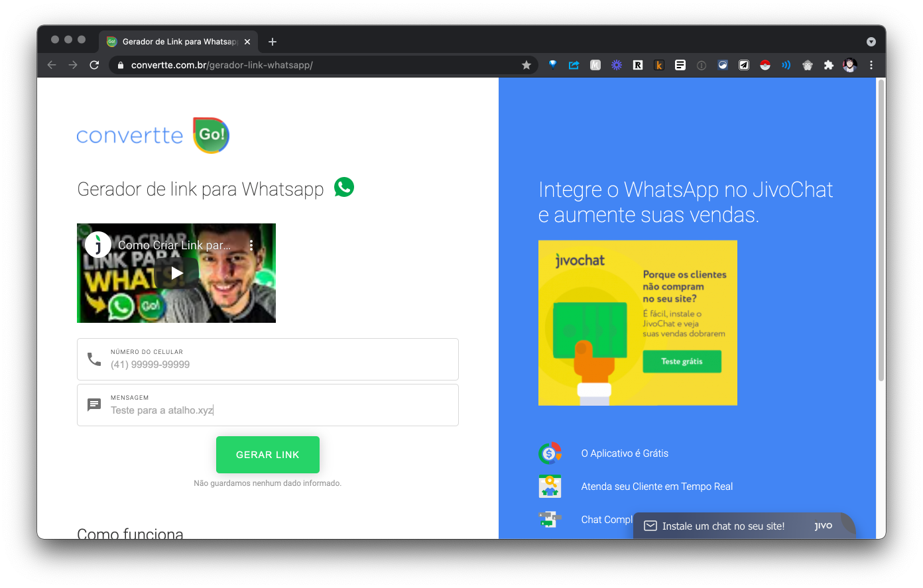Click the convertte logo text
This screenshot has width=923, height=588.
[x=130, y=135]
